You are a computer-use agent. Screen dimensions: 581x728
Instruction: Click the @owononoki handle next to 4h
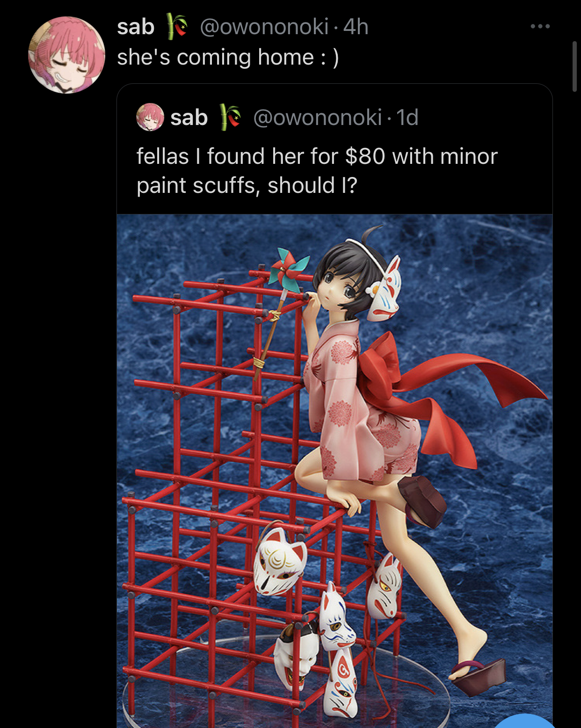[264, 27]
